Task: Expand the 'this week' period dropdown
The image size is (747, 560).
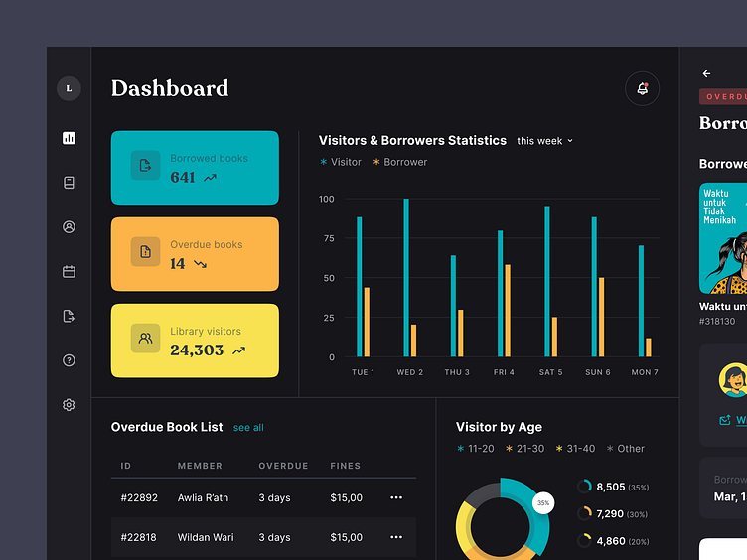Action: point(544,141)
